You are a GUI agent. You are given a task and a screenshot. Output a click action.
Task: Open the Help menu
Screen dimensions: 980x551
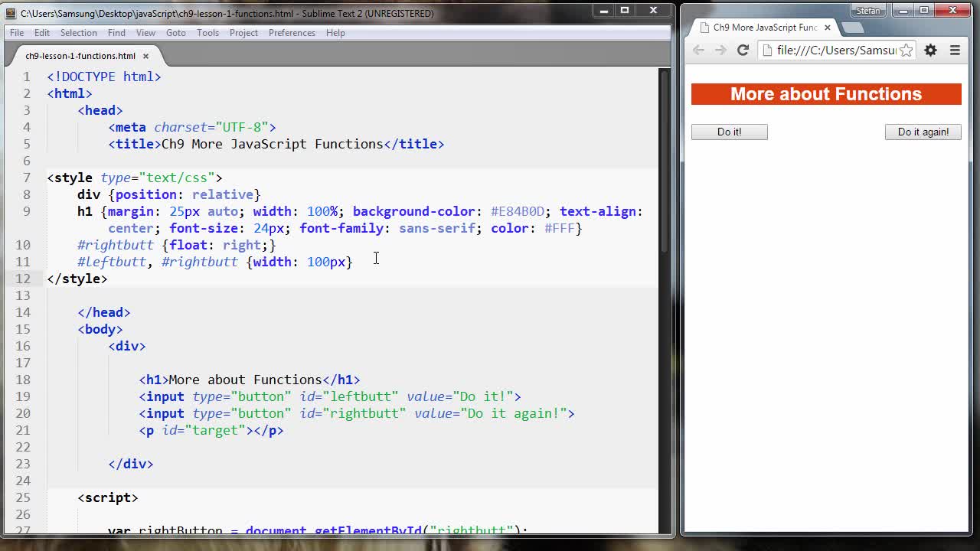click(x=335, y=33)
